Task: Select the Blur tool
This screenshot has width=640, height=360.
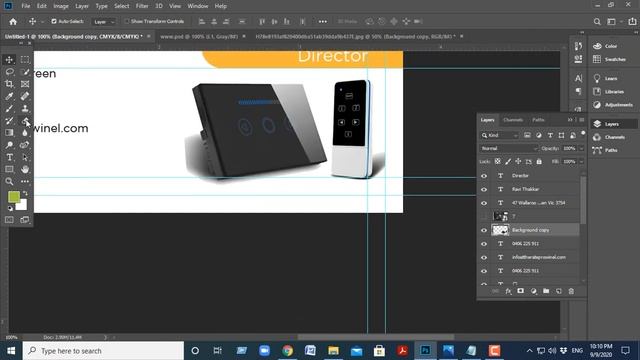Action: pyautogui.click(x=25, y=133)
